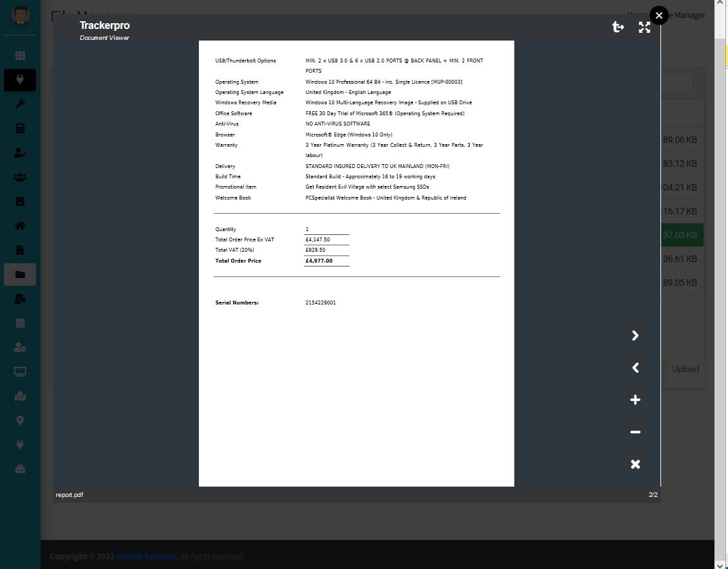Go back to the previous PDF page
Image resolution: width=728 pixels, height=569 pixels.
click(x=635, y=368)
